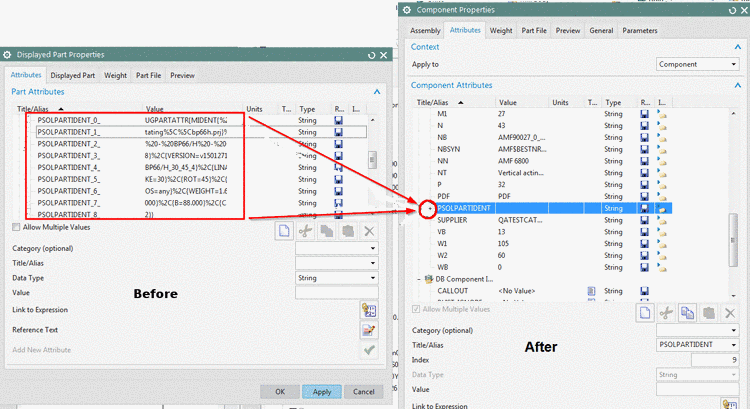Click save-disk icon in W2 row
The width and height of the screenshot is (750, 409).
[x=644, y=255]
